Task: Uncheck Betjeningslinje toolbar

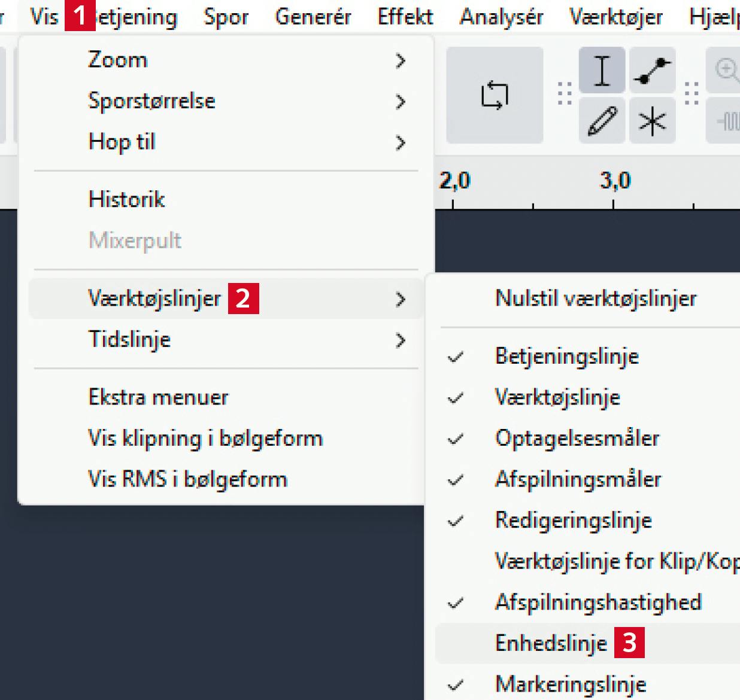Action: (566, 357)
